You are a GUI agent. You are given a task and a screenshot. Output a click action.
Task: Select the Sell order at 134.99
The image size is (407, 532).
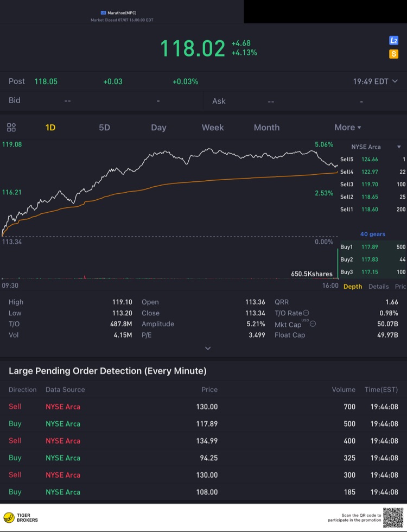203,441
